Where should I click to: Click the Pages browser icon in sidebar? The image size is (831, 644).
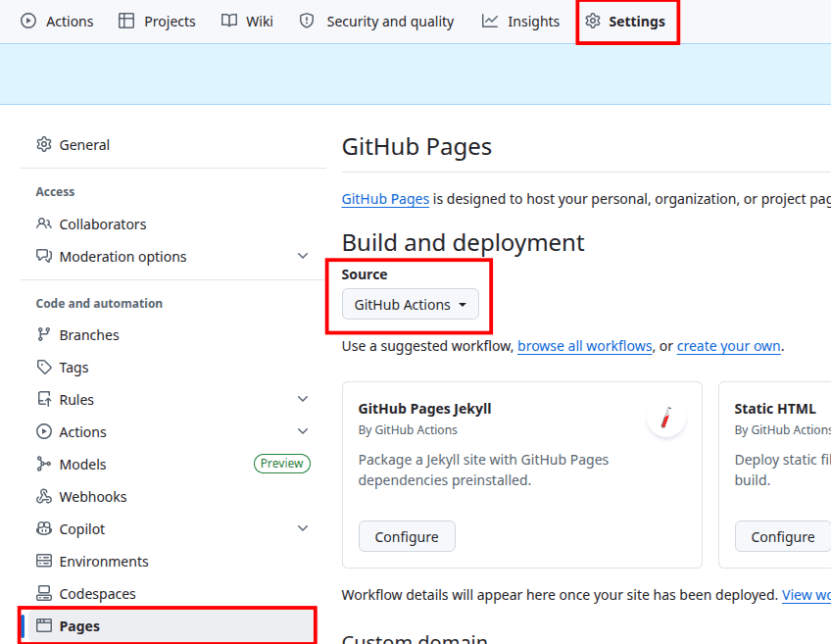[44, 626]
